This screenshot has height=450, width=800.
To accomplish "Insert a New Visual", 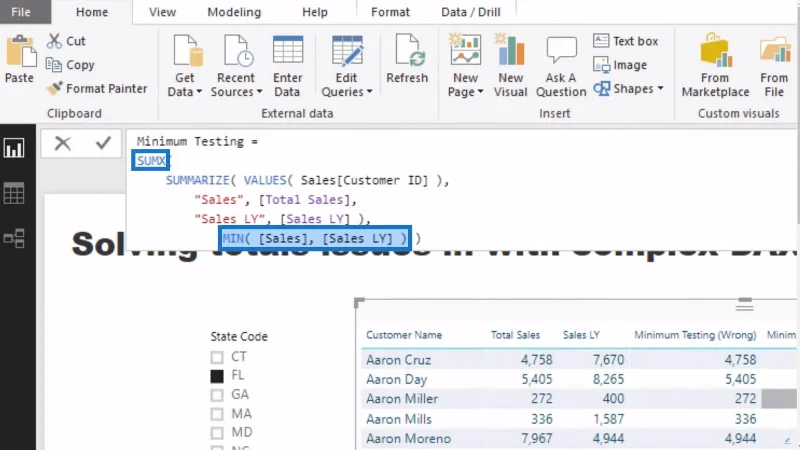I will [x=511, y=65].
